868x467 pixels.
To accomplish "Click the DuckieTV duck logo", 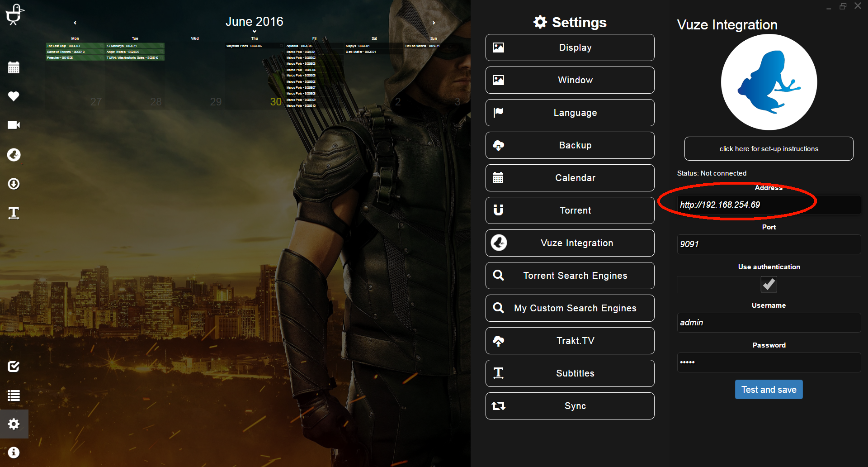I will coord(14,14).
